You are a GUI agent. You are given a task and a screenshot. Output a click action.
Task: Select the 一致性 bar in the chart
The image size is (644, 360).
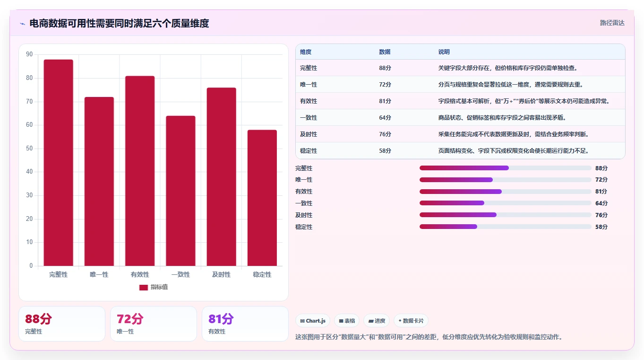click(x=180, y=191)
